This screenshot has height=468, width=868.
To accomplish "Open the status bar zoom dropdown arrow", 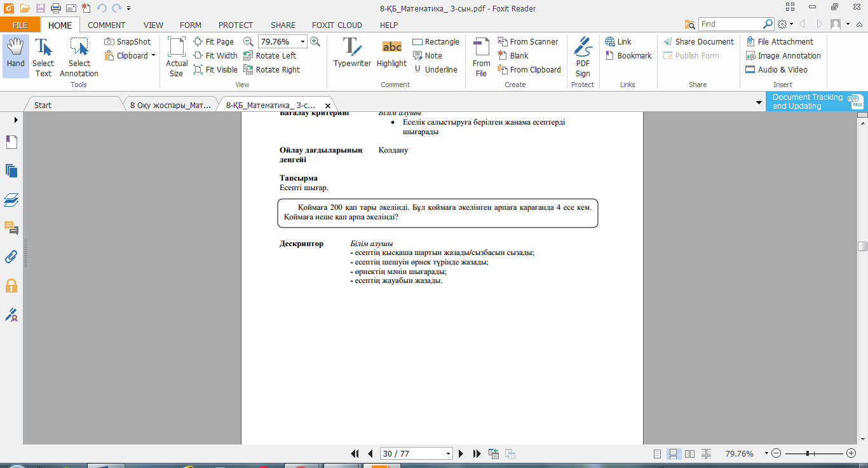I will tap(766, 454).
